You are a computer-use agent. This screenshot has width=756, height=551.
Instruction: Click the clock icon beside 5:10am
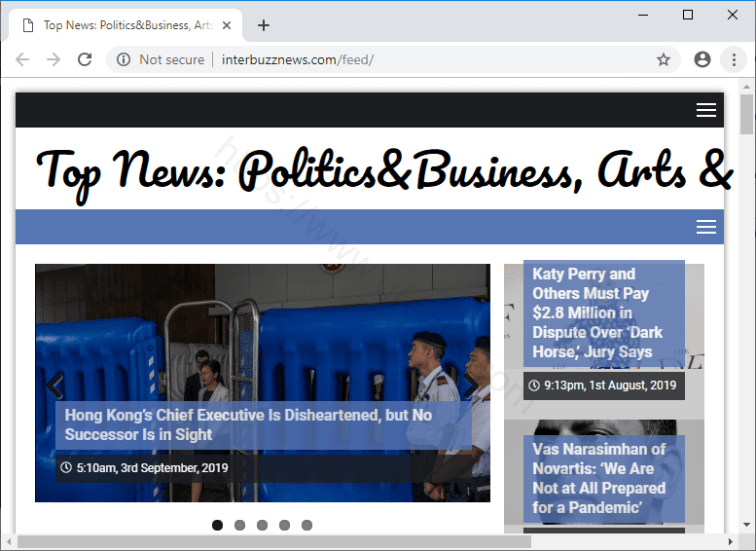click(x=66, y=467)
